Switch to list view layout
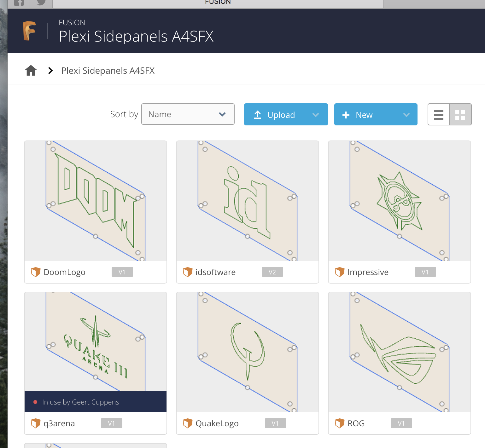The height and width of the screenshot is (448, 485). click(x=439, y=115)
